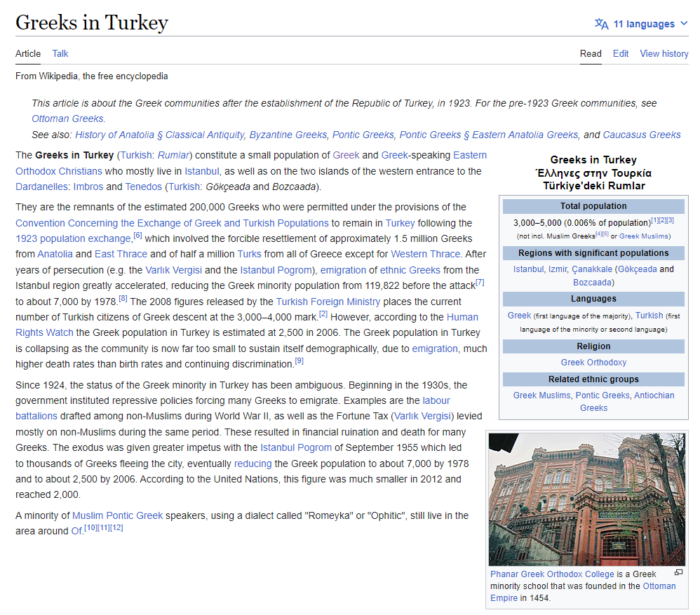Select the Read tab

(591, 53)
